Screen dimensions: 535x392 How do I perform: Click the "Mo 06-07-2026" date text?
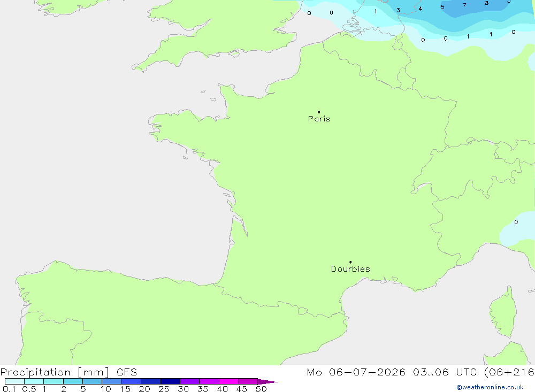(x=356, y=372)
